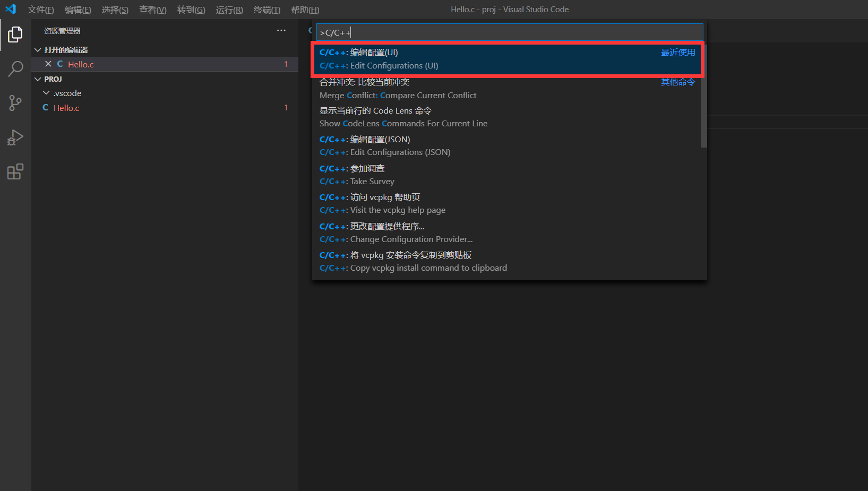Screen dimensions: 868x491
Task: Open the Explorer view in the activity bar
Action: (x=15, y=35)
